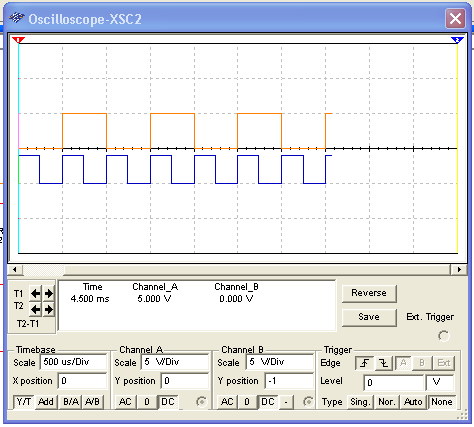Viewport: 474px width, 427px height.
Task: Save the oscilloscope data
Action: click(369, 317)
